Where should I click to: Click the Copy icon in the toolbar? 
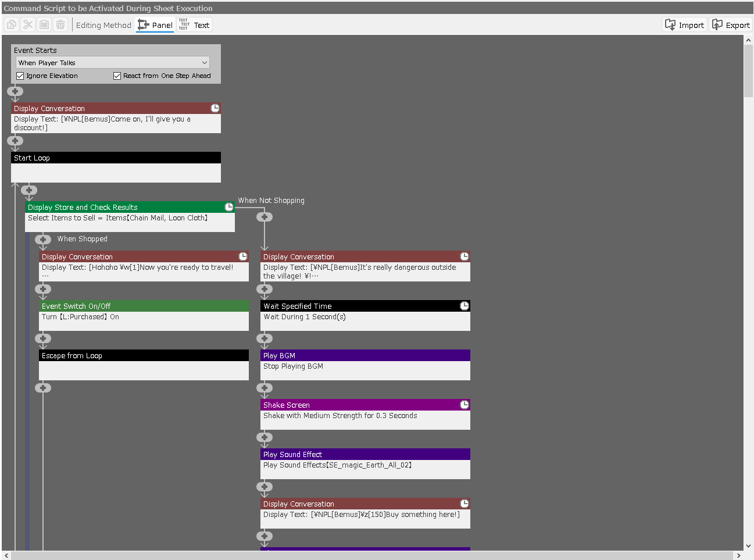[11, 25]
